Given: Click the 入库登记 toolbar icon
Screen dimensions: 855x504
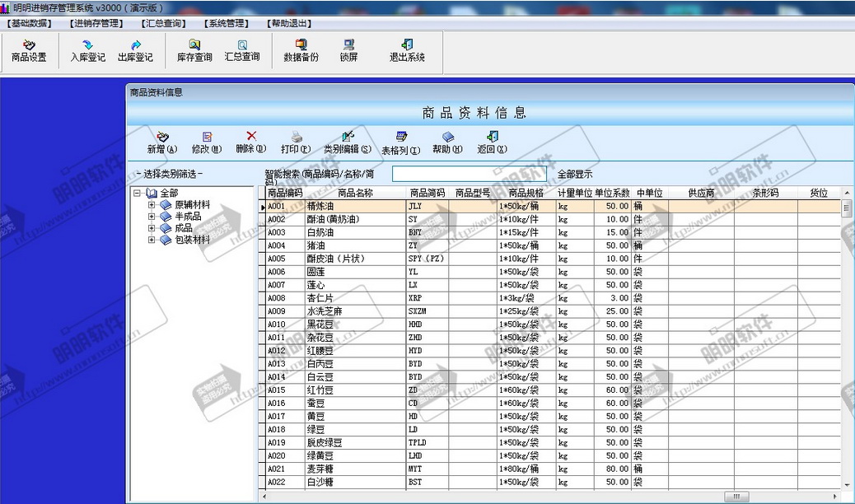Looking at the screenshot, I should (87, 50).
